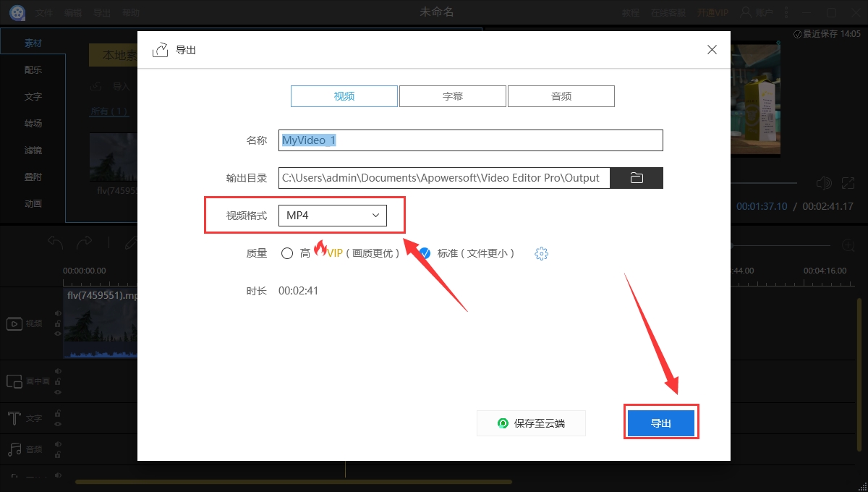This screenshot has width=868, height=492.
Task: Open the 编辑 menu
Action: [73, 13]
